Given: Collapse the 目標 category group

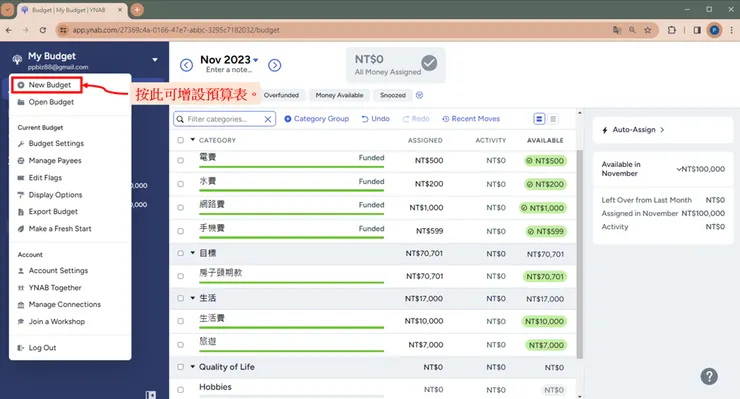Looking at the screenshot, I should 193,253.
